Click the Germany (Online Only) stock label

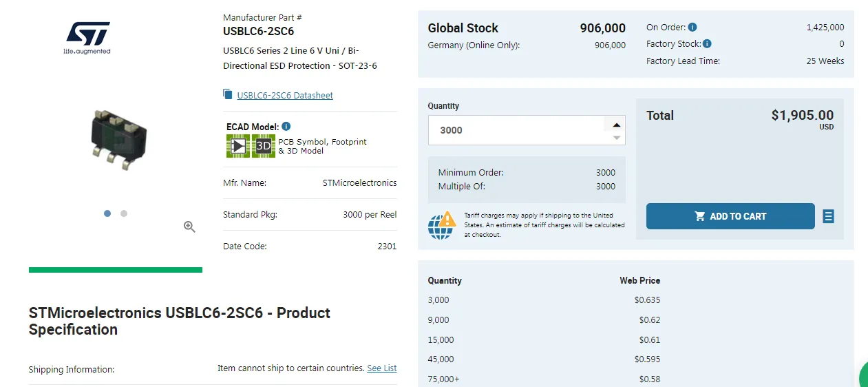click(474, 45)
